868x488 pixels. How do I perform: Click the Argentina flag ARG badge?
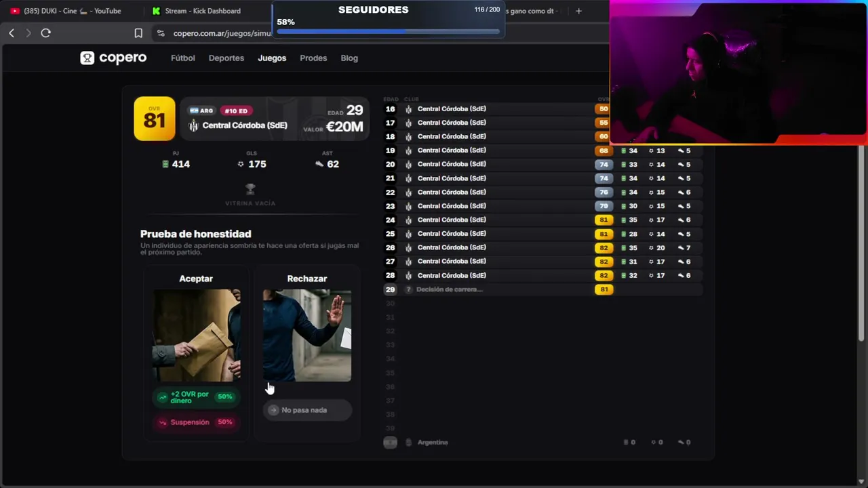tap(201, 110)
